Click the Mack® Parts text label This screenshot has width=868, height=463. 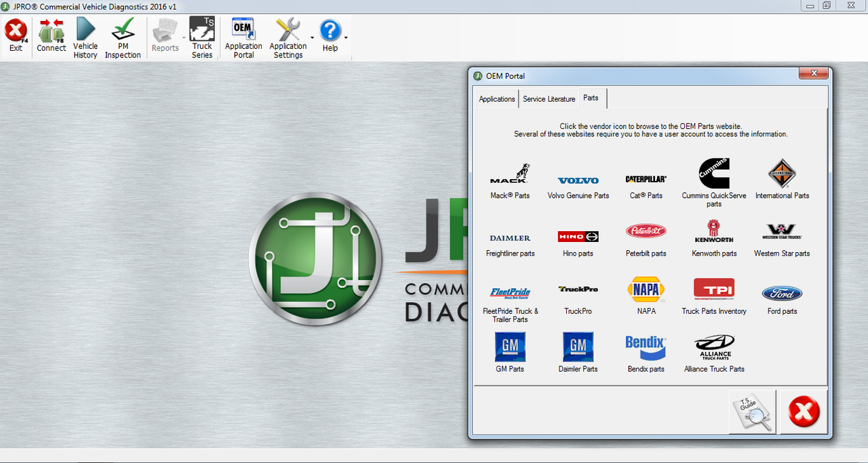[x=510, y=196]
